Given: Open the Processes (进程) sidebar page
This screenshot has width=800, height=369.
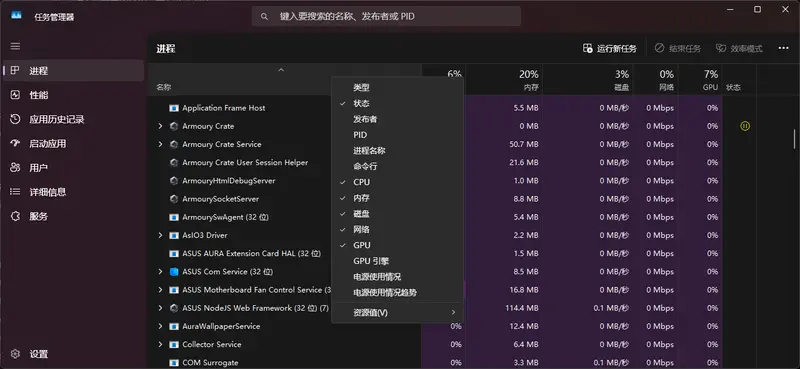Looking at the screenshot, I should pos(74,71).
